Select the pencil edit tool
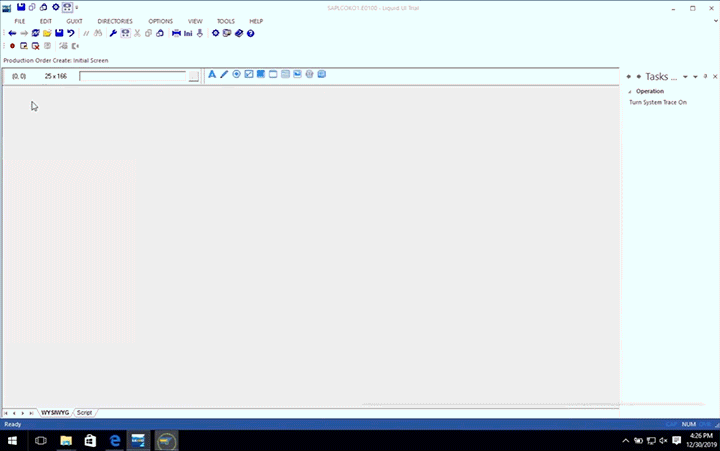Image resolution: width=720 pixels, height=451 pixels. pyautogui.click(x=224, y=75)
